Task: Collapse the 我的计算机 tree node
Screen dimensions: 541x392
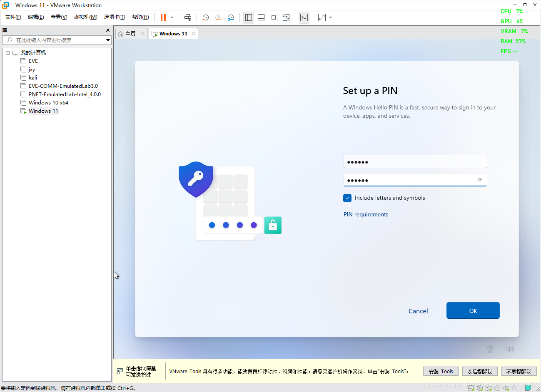Action: coord(7,53)
